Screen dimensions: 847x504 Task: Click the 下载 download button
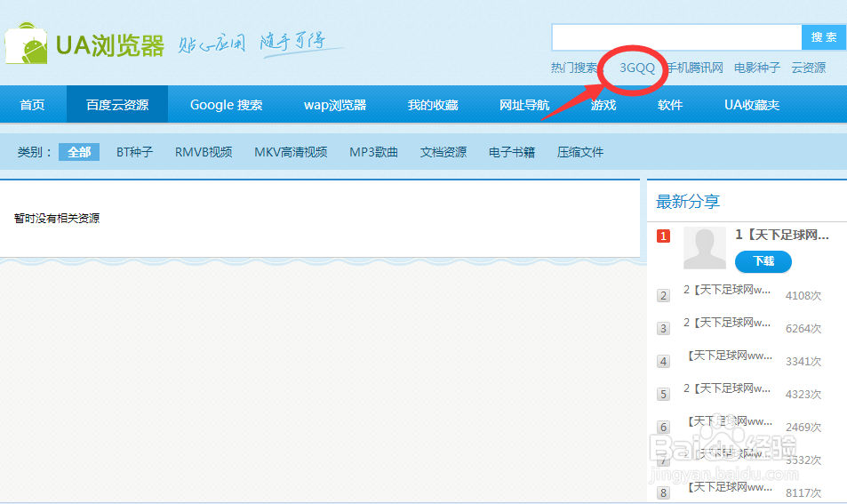763,261
